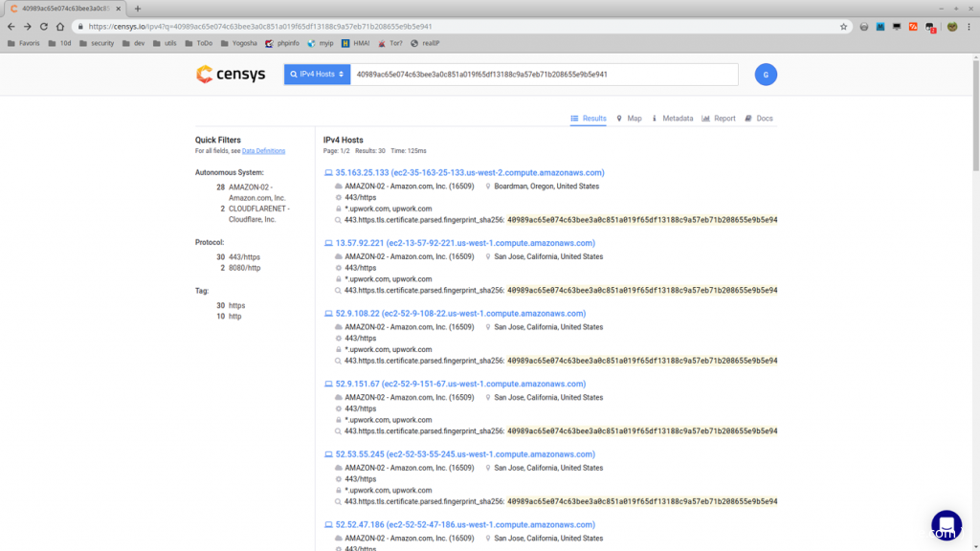The width and height of the screenshot is (980, 551).
Task: Open the phpinfo bookmark
Action: tap(282, 43)
